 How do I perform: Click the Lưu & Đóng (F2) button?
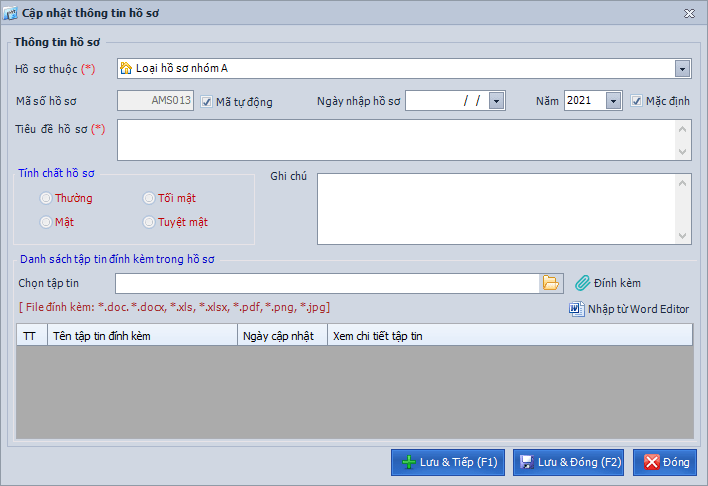tap(569, 462)
